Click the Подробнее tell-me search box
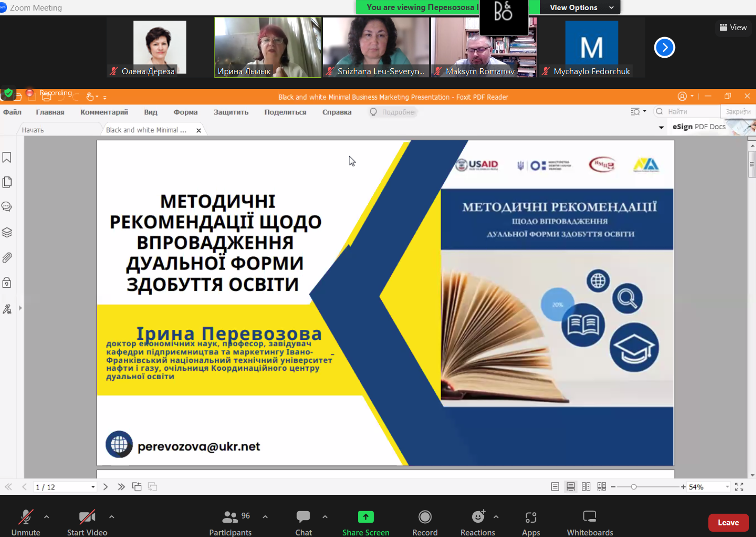The height and width of the screenshot is (537, 756). pyautogui.click(x=393, y=112)
